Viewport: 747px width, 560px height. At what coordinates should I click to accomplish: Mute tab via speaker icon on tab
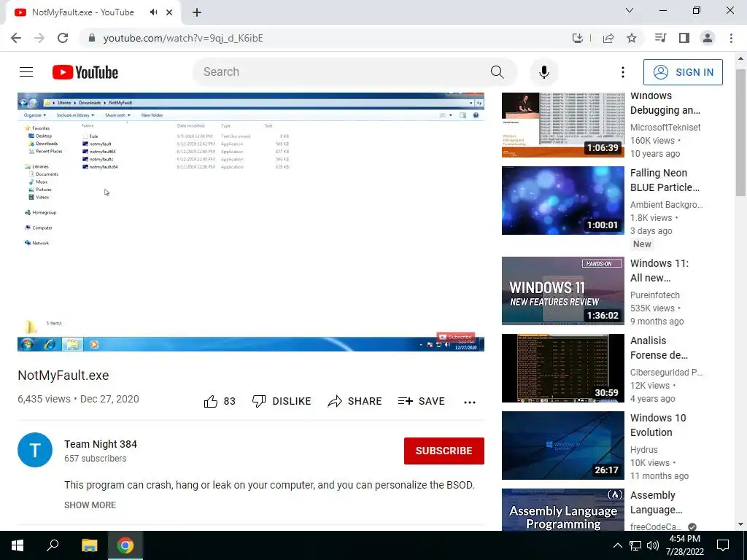click(153, 12)
